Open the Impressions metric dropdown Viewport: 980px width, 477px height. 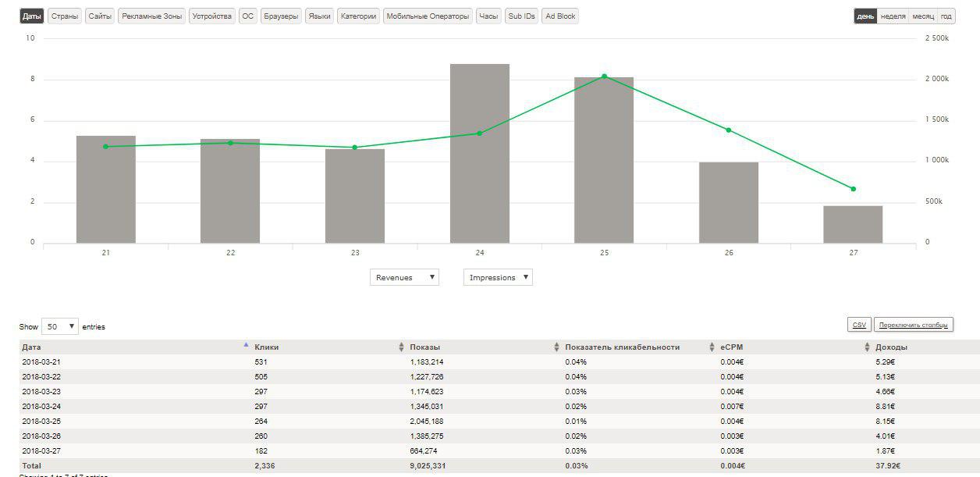pyautogui.click(x=498, y=277)
